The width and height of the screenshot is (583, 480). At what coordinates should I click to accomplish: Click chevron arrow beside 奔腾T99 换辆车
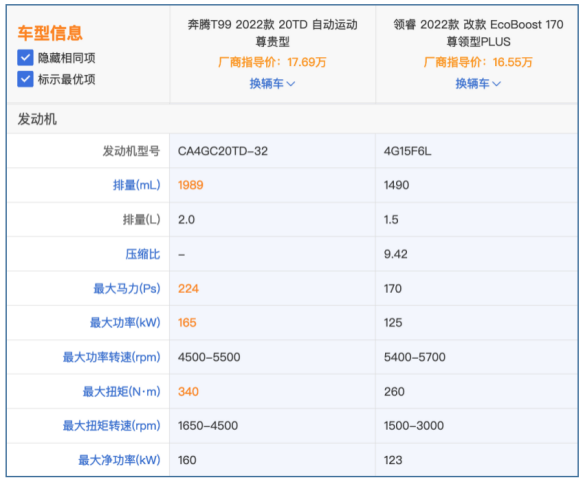pyautogui.click(x=291, y=84)
